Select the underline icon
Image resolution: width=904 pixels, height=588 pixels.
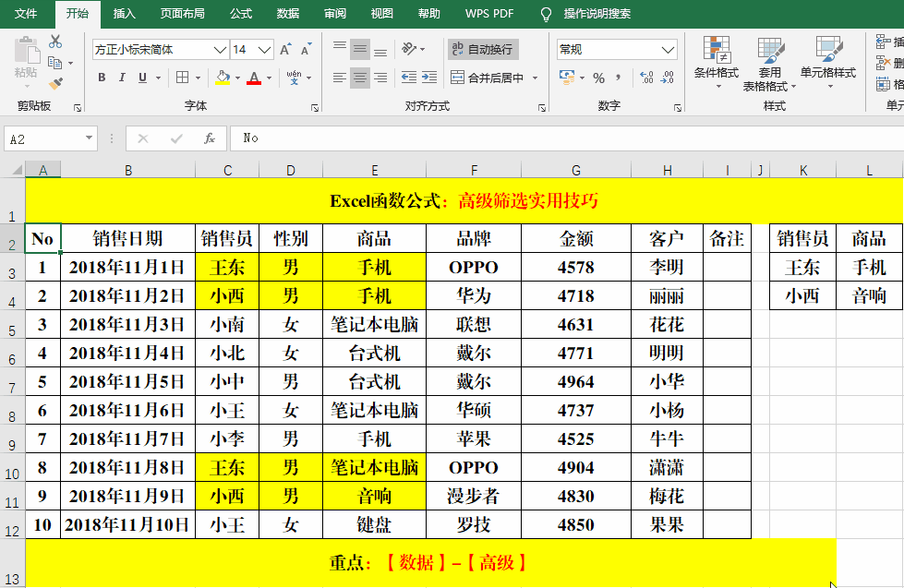pyautogui.click(x=143, y=78)
